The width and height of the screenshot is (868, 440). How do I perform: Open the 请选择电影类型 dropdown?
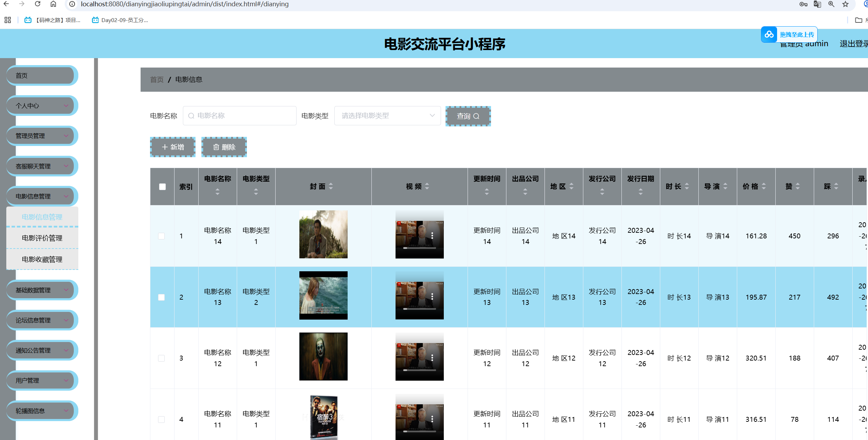tap(387, 116)
